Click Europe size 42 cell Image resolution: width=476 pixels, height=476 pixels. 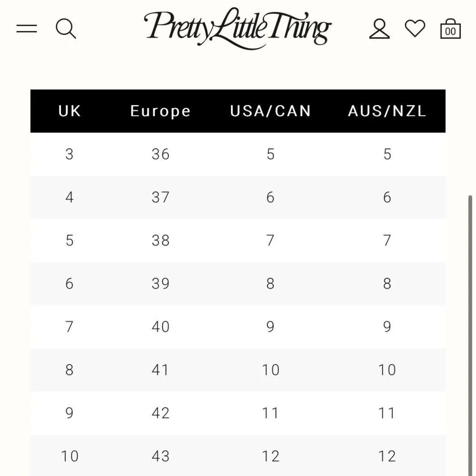tap(160, 413)
